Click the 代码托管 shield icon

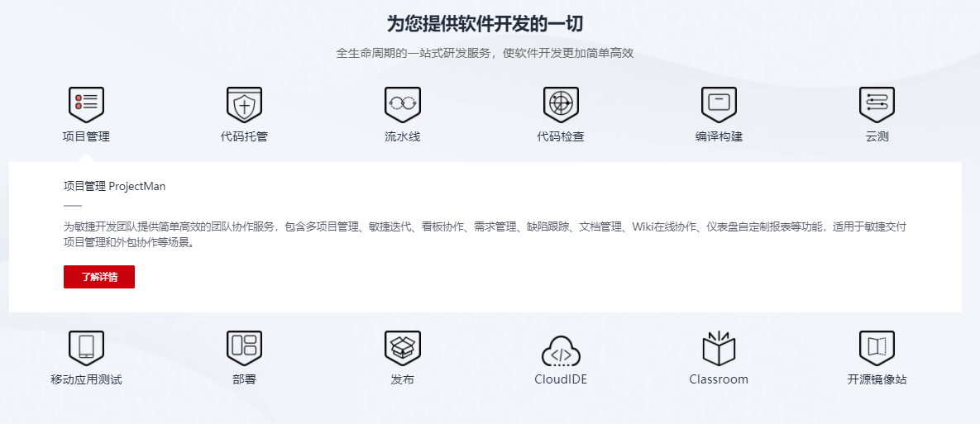(244, 104)
